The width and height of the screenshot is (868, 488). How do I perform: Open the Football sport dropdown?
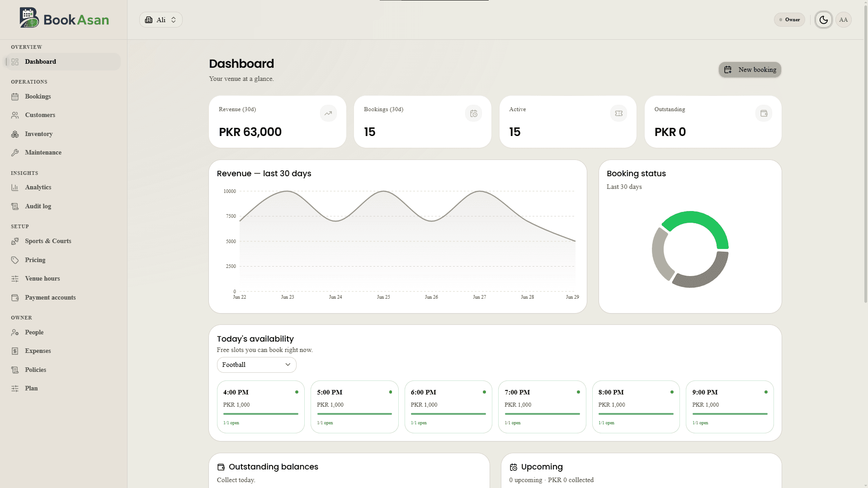256,365
